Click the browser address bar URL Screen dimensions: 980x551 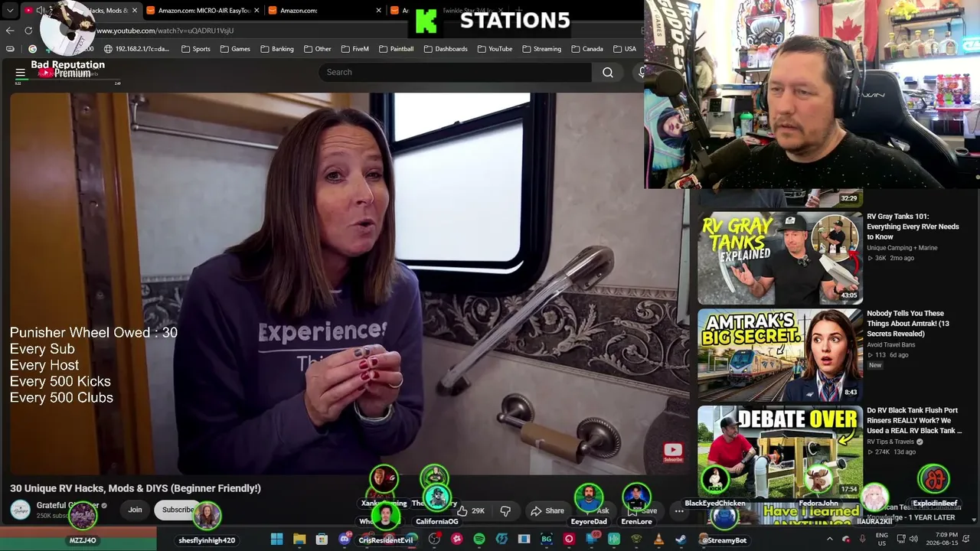coord(165,31)
